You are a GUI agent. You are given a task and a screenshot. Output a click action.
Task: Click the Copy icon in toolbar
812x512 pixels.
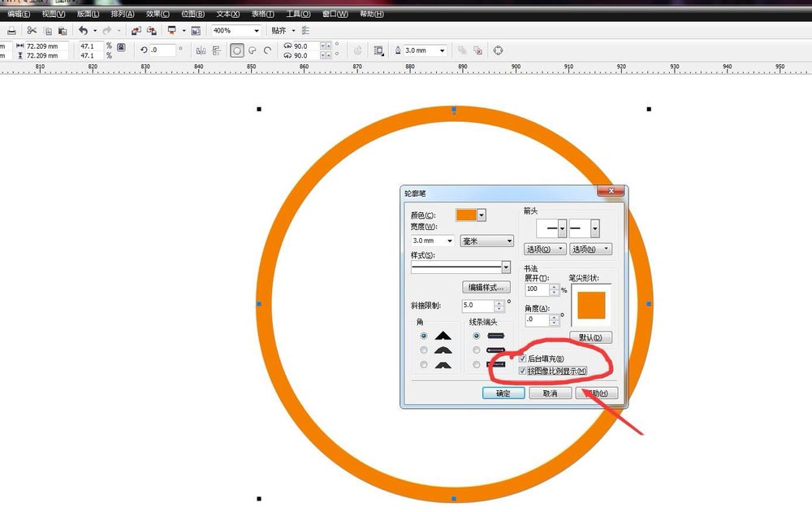(x=47, y=31)
